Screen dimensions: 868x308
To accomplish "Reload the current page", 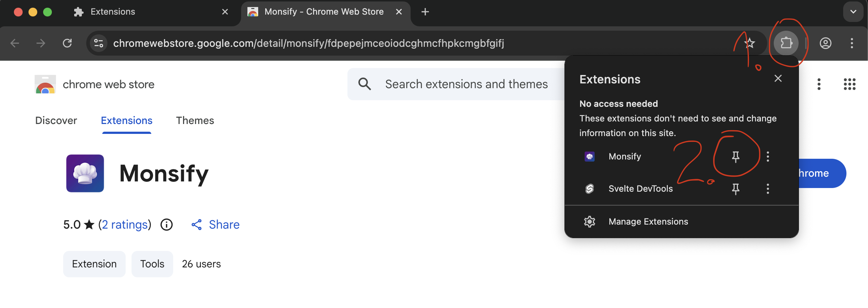I will [67, 43].
